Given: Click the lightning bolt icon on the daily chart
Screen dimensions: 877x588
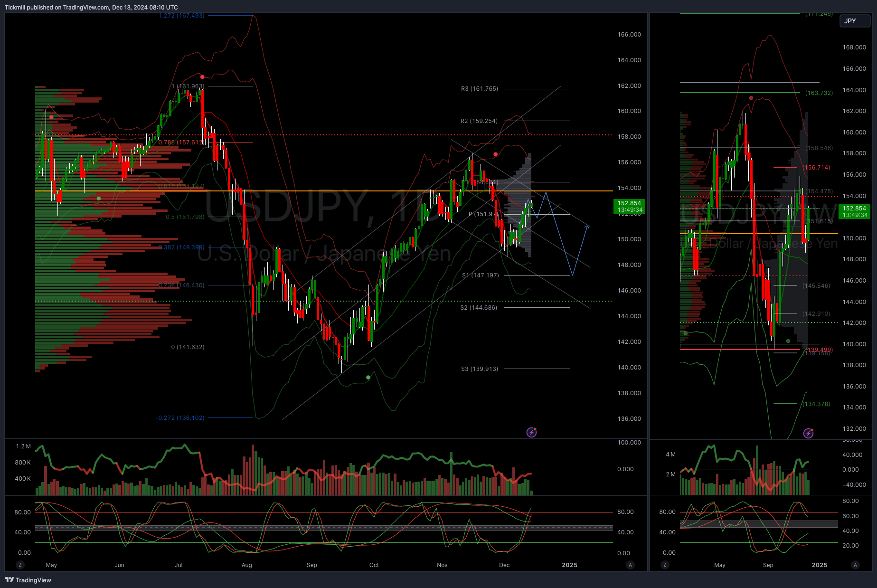Looking at the screenshot, I should click(532, 432).
